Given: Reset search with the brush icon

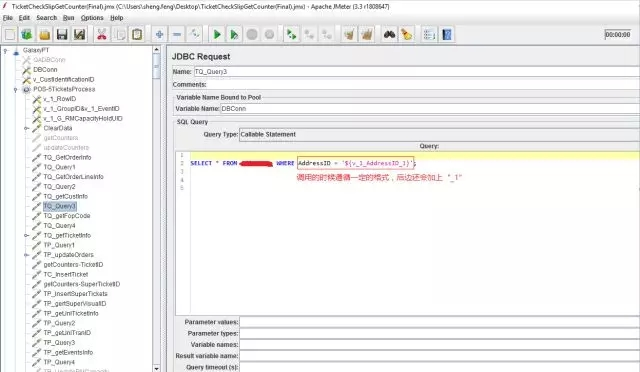Looking at the screenshot, I should (407, 35).
